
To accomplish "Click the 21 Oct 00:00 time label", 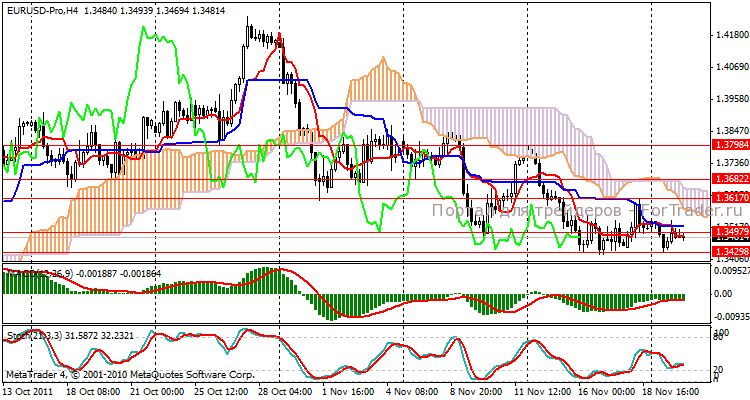I will click(154, 390).
